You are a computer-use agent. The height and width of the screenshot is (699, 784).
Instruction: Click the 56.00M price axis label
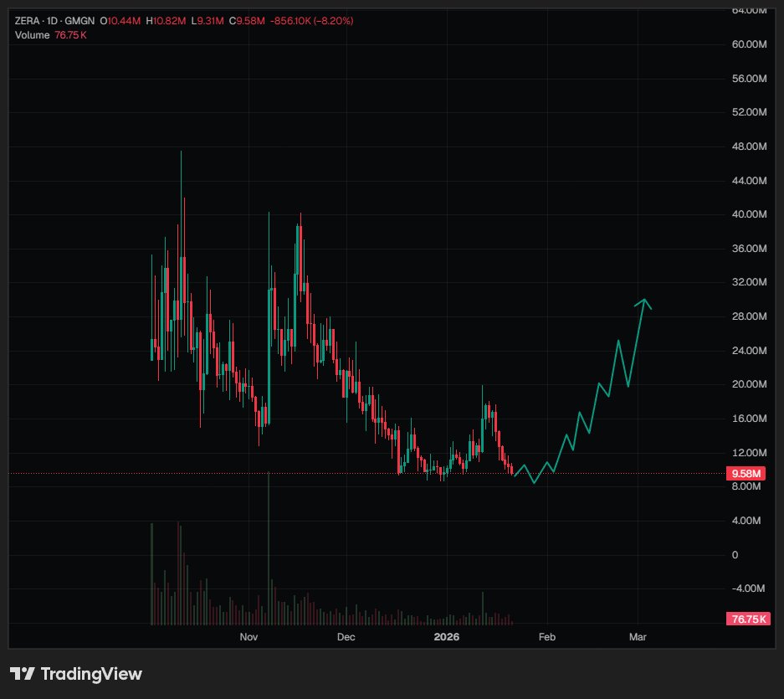pos(749,79)
